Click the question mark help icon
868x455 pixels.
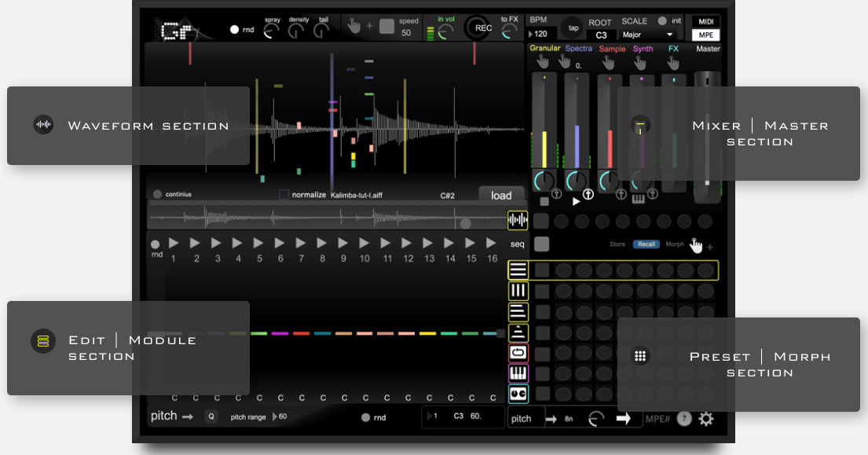tap(684, 419)
